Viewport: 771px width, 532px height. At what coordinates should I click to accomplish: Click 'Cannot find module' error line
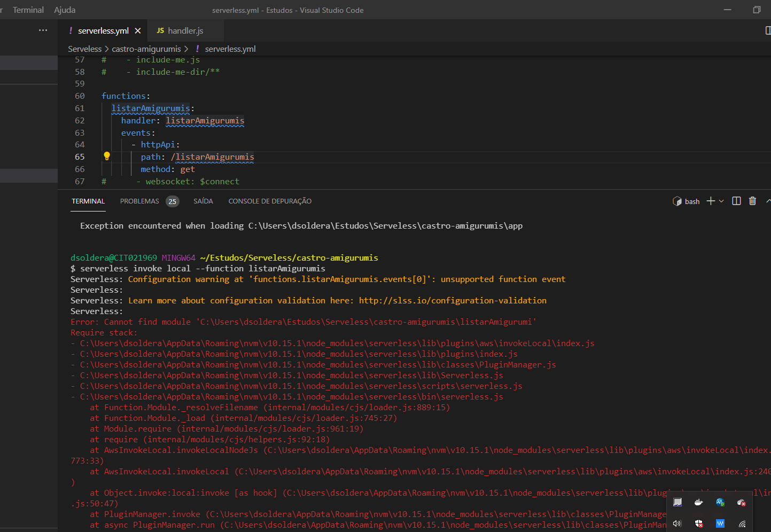(303, 322)
